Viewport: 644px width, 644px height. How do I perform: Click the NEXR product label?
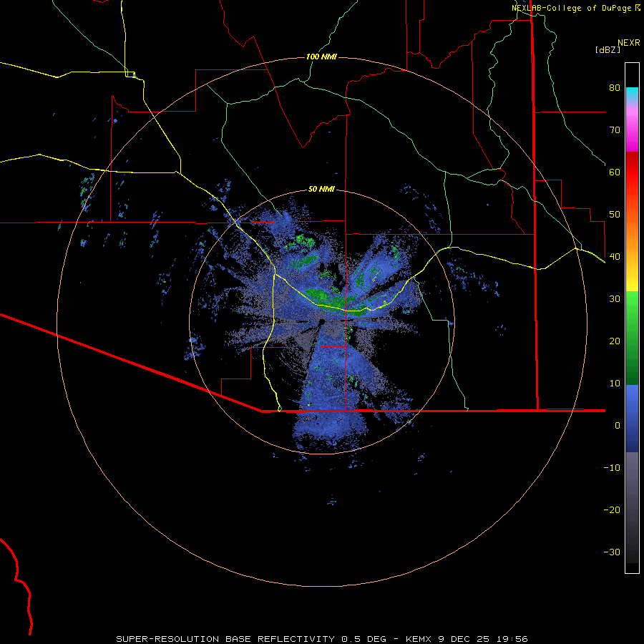click(x=628, y=43)
